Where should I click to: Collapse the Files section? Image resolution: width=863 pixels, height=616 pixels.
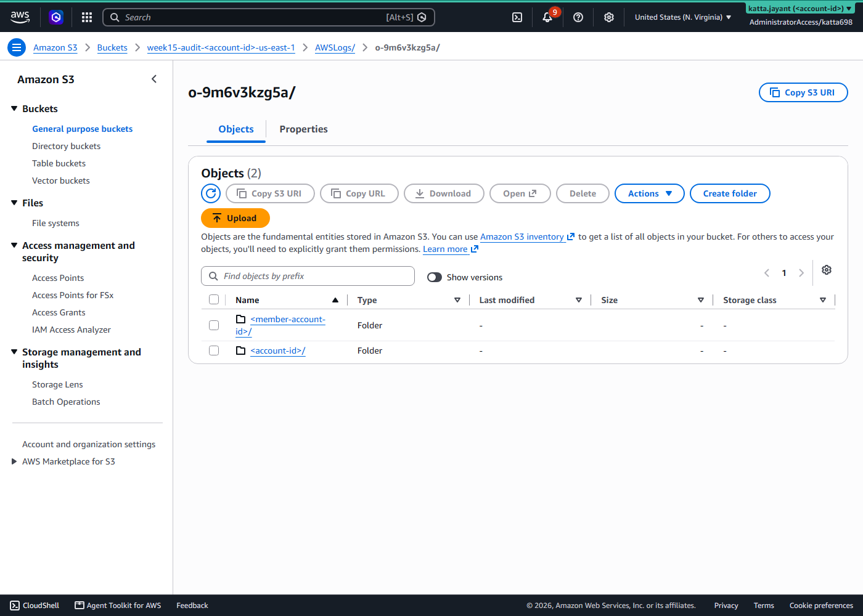tap(14, 203)
